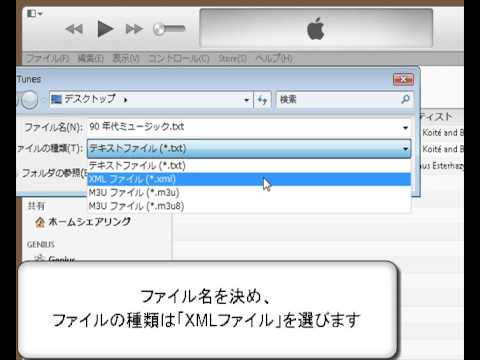Open the address bar history dropdown
The height and width of the screenshot is (360, 480).
pos(246,100)
